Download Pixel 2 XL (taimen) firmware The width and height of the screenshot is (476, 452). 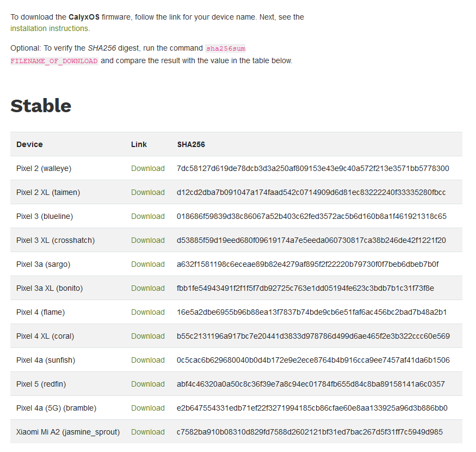point(147,192)
